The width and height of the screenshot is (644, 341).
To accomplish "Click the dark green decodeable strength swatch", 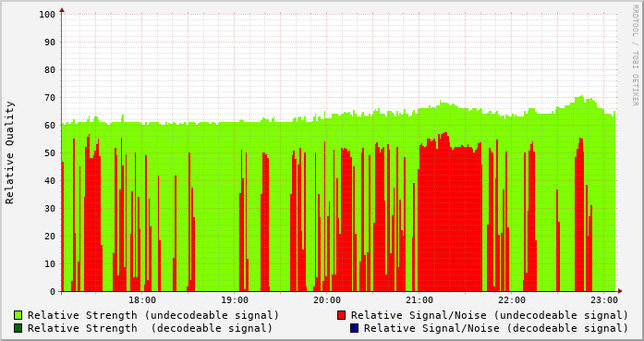I will coord(18,328).
